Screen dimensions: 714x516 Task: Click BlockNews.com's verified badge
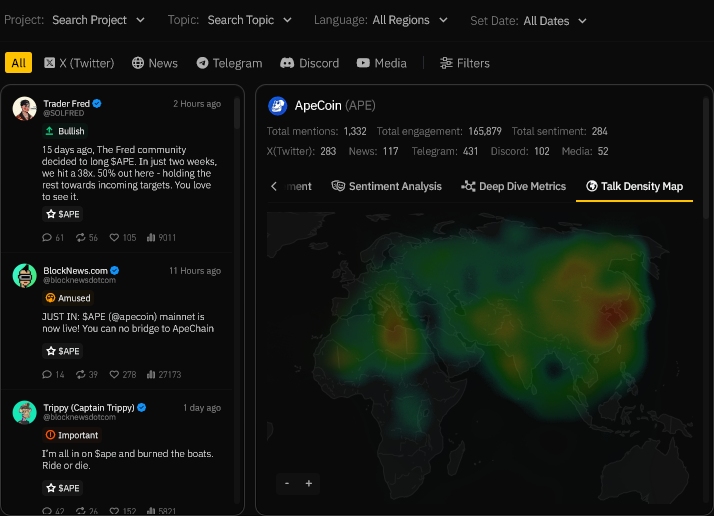pyautogui.click(x=115, y=271)
